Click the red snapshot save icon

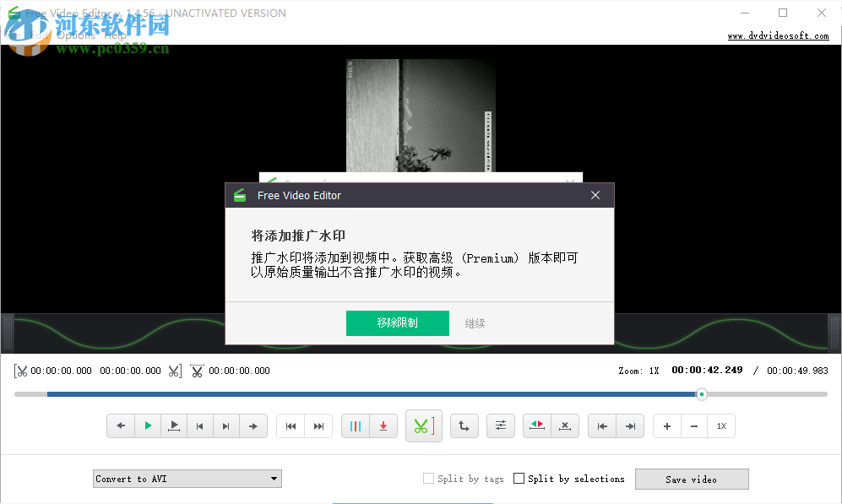pos(383,425)
